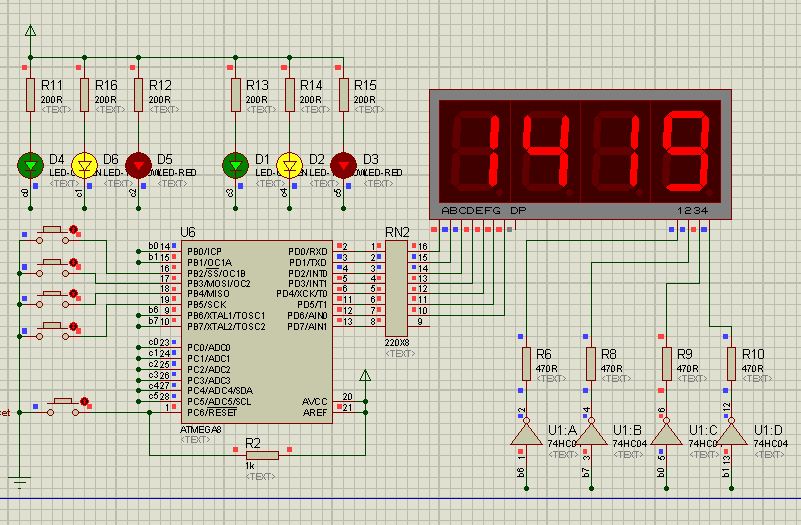Select the yellow LED D6
The image size is (801, 525).
pyautogui.click(x=85, y=164)
